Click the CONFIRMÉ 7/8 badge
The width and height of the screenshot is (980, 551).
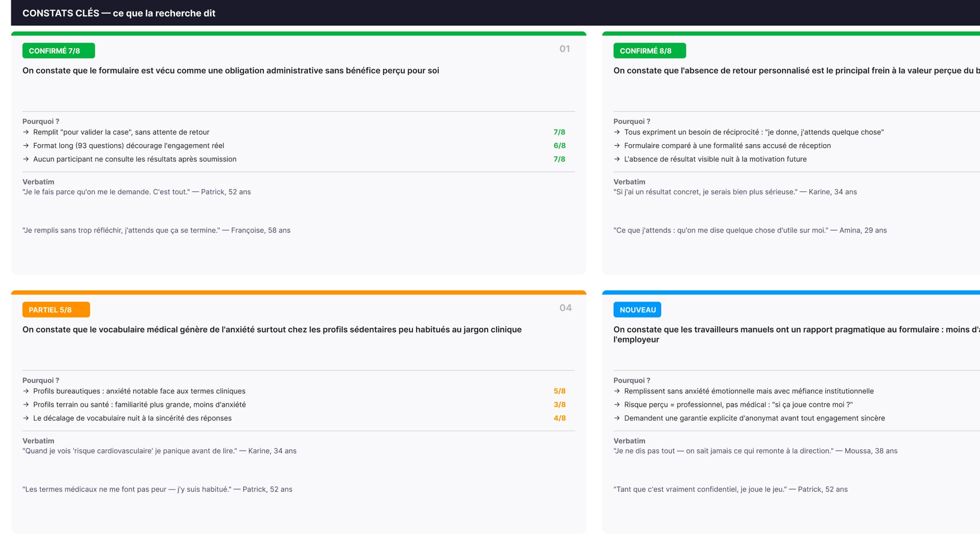(x=59, y=51)
